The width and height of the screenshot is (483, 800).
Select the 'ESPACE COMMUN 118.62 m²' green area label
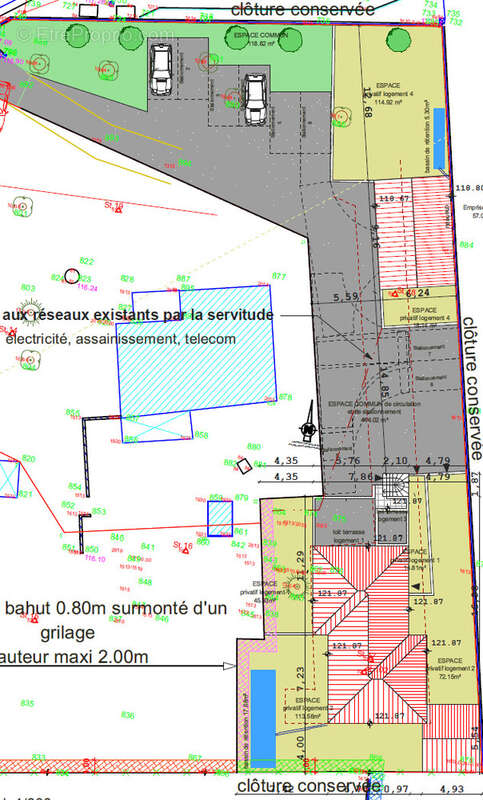pyautogui.click(x=261, y=40)
